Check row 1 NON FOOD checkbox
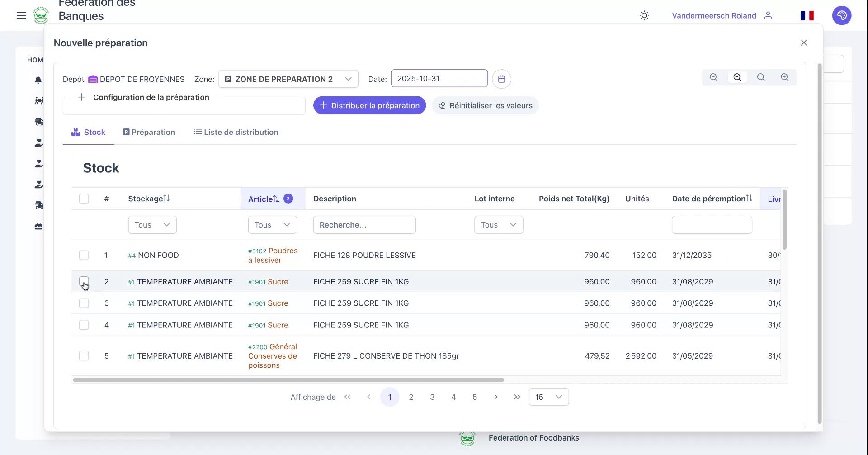 coord(84,255)
